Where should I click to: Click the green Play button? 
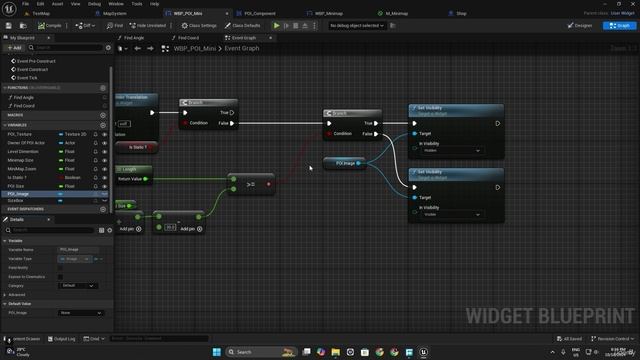point(276,26)
